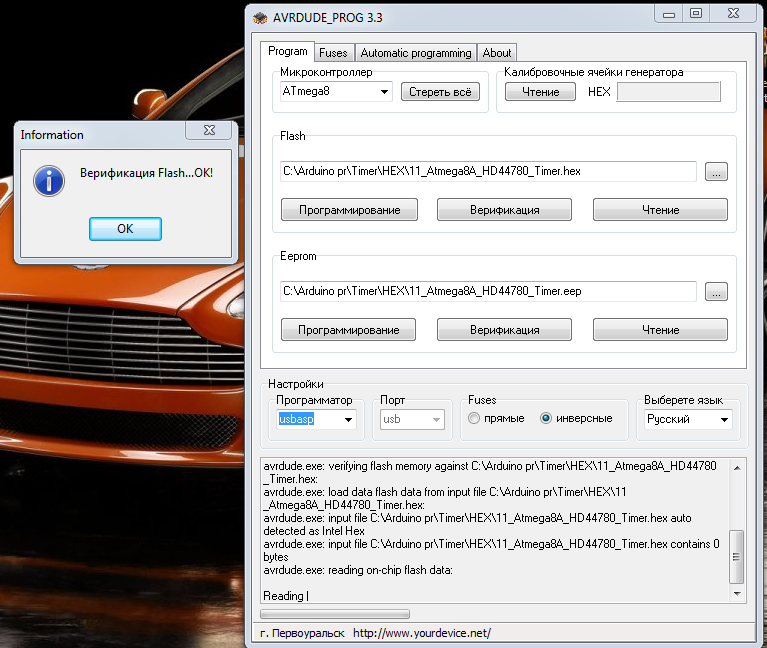Click the Flash Чтение button
767x648 pixels.
660,210
